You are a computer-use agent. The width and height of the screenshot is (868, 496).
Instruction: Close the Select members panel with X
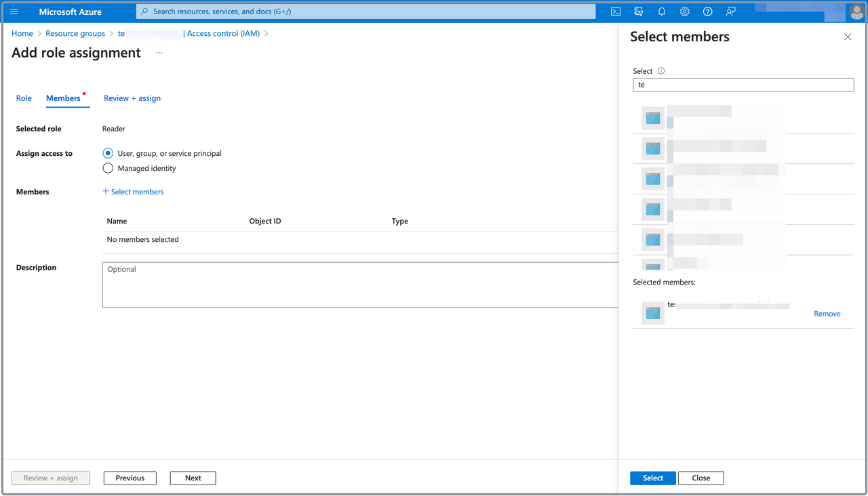click(848, 37)
